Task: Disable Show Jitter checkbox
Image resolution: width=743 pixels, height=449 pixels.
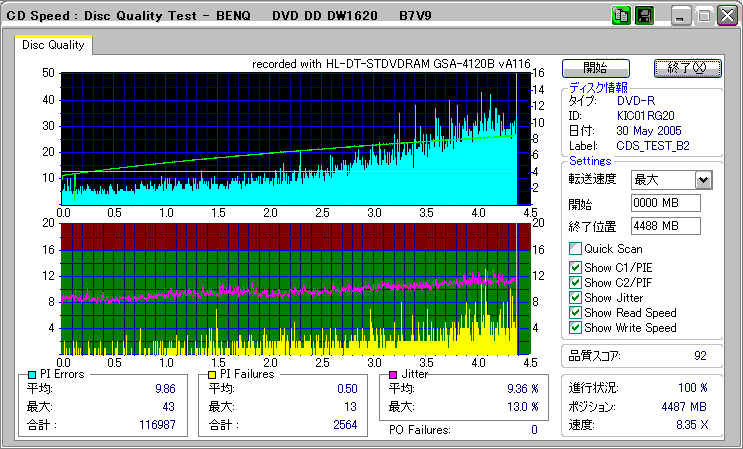Action: coord(575,298)
